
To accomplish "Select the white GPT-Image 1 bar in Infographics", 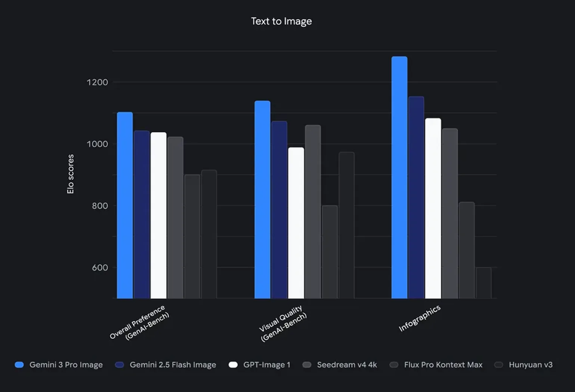I will tap(433, 208).
